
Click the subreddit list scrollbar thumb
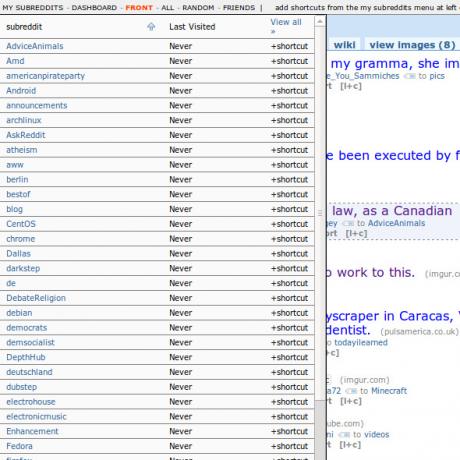[x=320, y=213]
